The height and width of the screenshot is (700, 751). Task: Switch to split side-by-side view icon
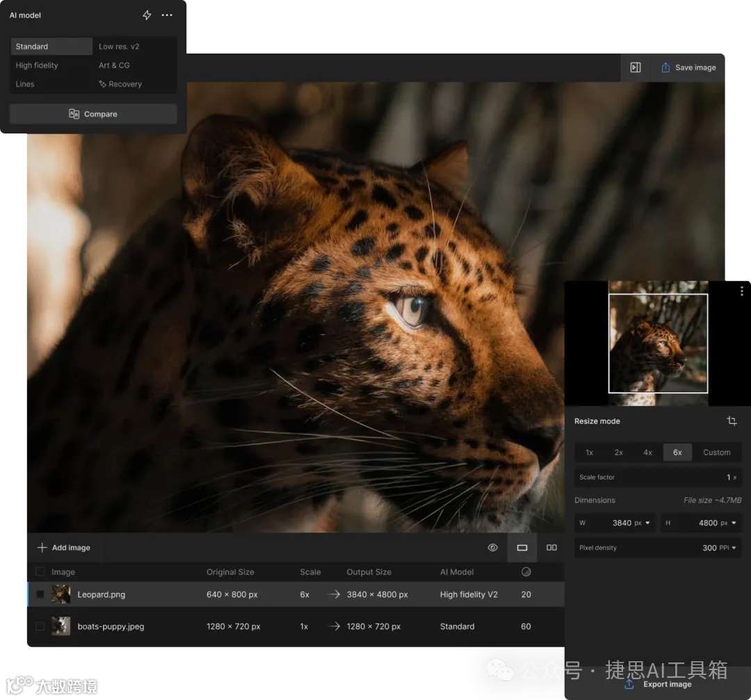551,548
